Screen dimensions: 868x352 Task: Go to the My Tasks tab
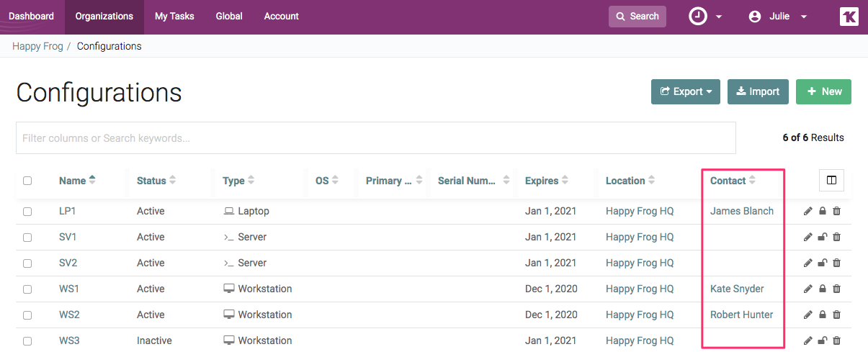click(174, 17)
